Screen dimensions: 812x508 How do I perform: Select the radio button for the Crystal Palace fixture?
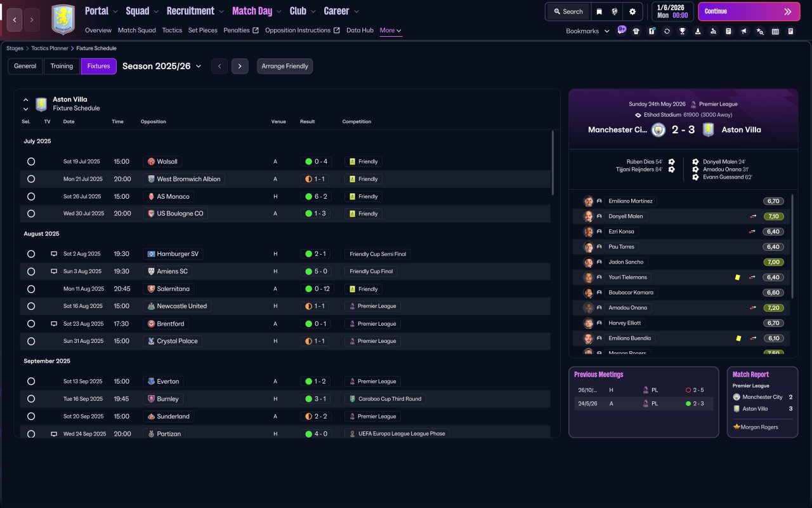pos(31,341)
